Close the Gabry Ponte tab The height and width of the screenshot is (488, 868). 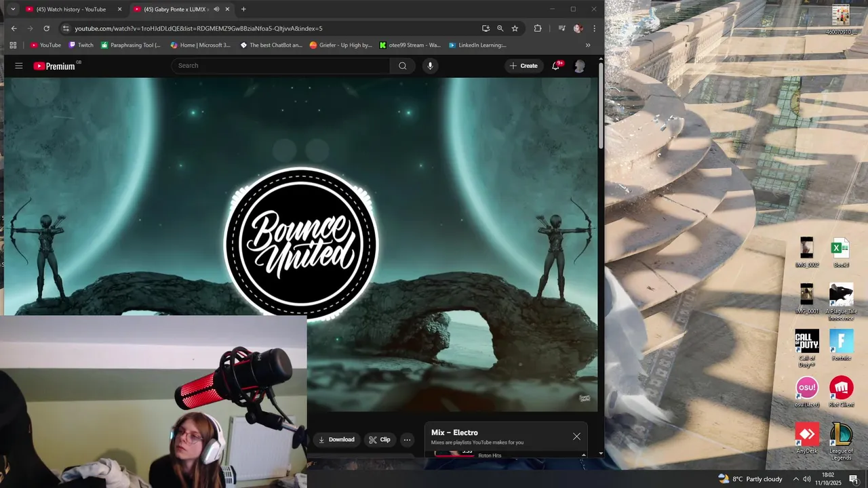[x=228, y=9]
